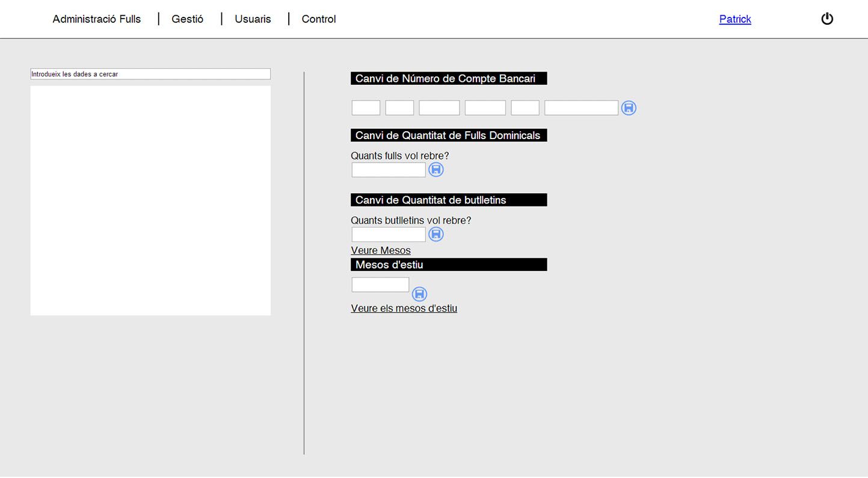This screenshot has width=868, height=478.
Task: Click the empty search results list box
Action: click(x=150, y=200)
